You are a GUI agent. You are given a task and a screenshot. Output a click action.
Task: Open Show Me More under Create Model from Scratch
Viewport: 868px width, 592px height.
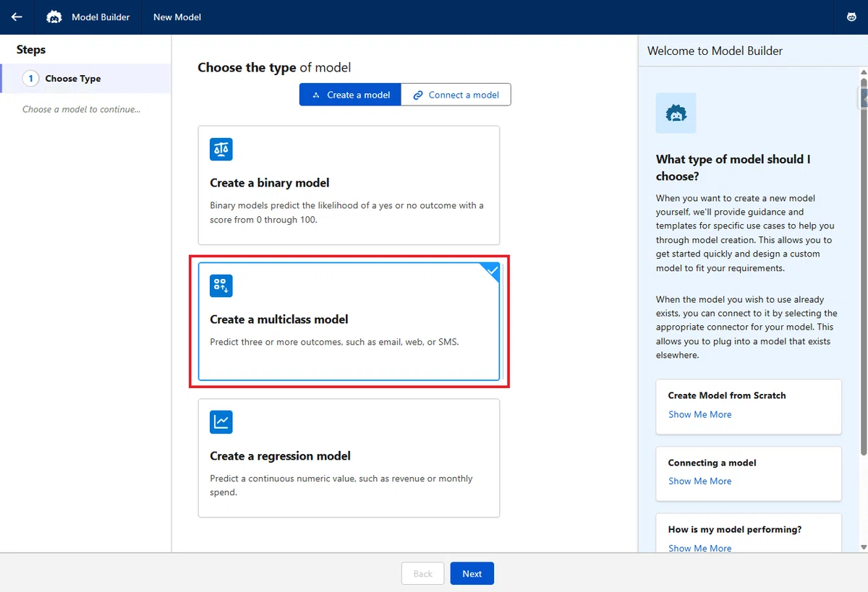click(x=699, y=414)
